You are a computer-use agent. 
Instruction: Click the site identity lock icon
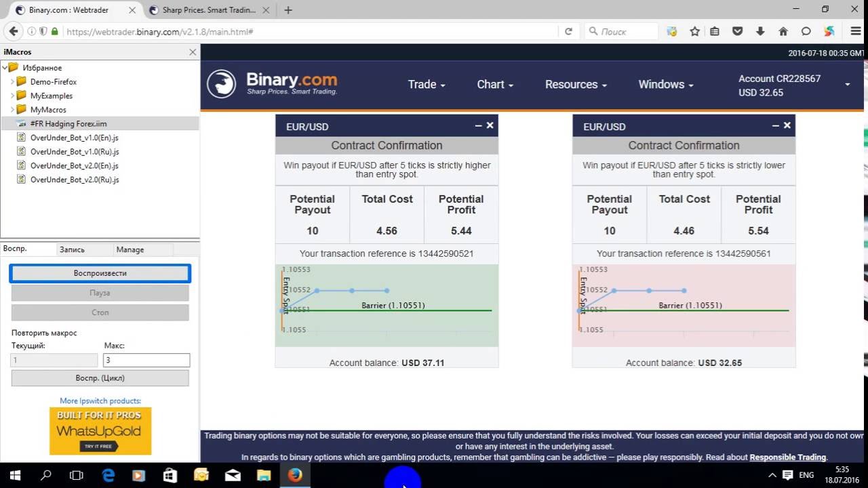pos(55,31)
